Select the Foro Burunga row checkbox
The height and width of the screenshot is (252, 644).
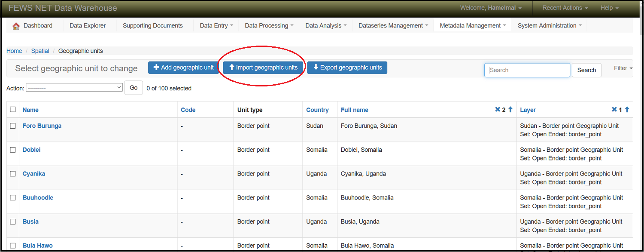pos(13,126)
